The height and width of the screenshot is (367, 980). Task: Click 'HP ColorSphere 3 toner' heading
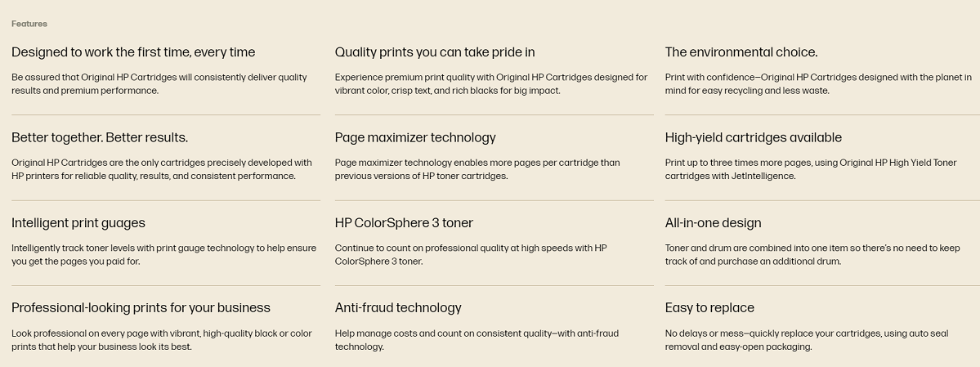point(405,223)
